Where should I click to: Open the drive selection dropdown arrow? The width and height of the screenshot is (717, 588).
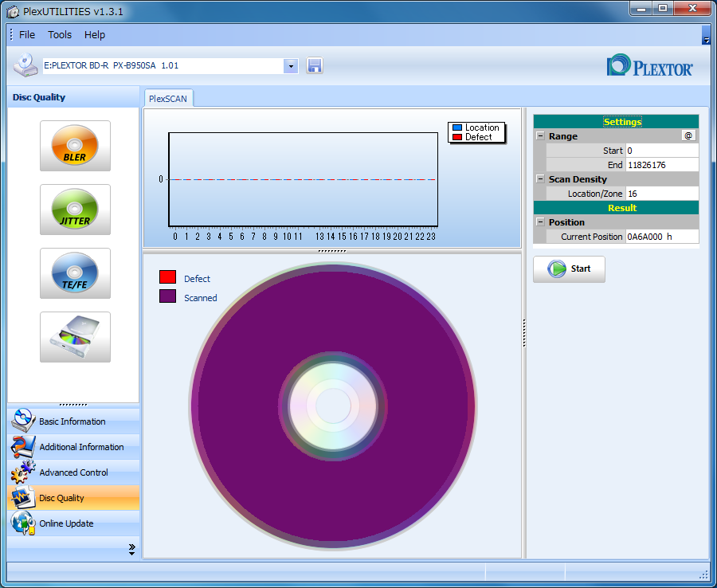[x=291, y=66]
